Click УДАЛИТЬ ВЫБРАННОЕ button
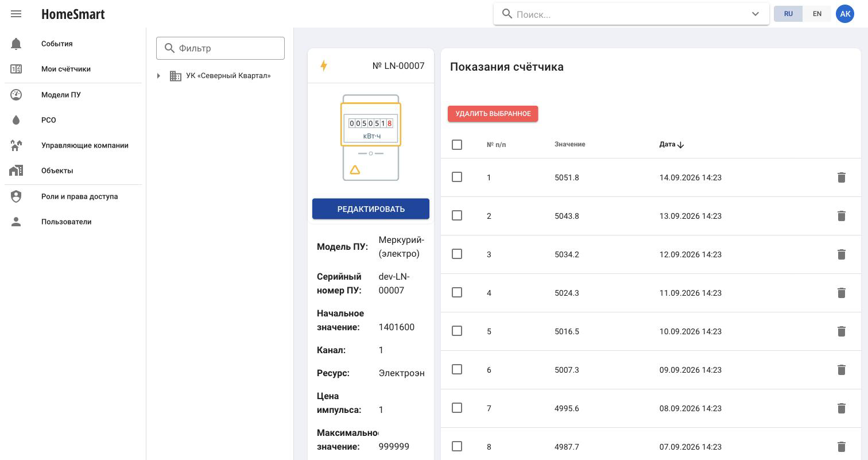 (493, 114)
